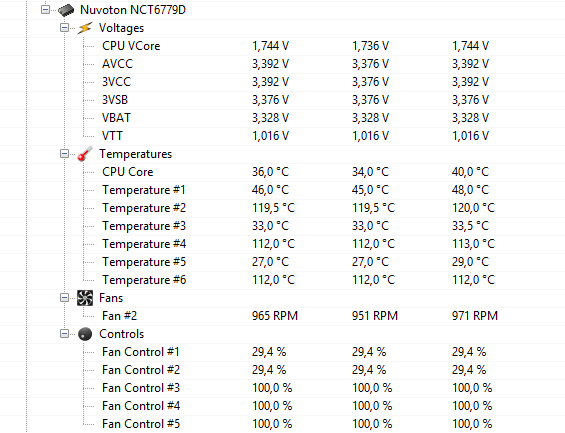Click the Voltages lightning bolt icon
Screen dimensions: 565x433
point(85,28)
